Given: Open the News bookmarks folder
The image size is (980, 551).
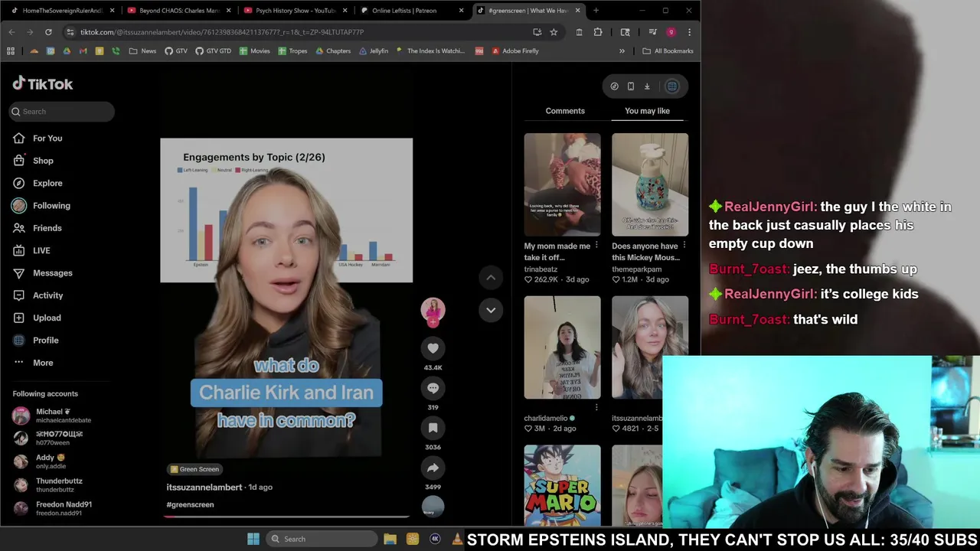Looking at the screenshot, I should pos(142,51).
